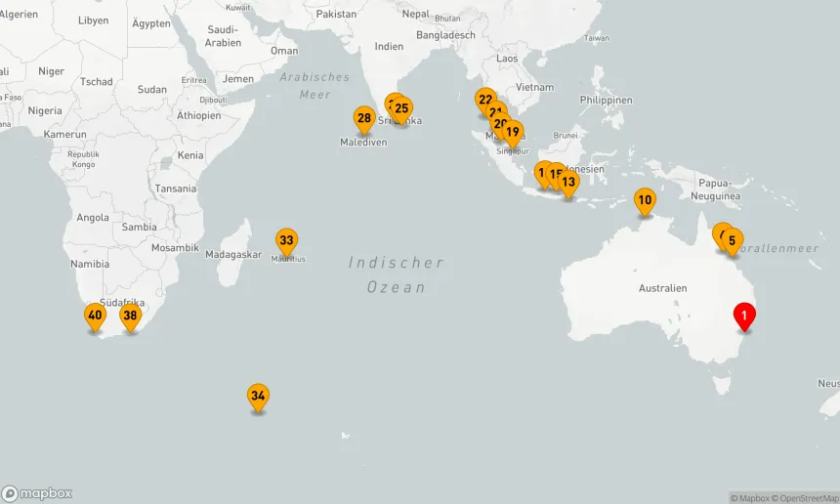
Task: Open orange marker 28 above Malediven
Action: pos(364,118)
